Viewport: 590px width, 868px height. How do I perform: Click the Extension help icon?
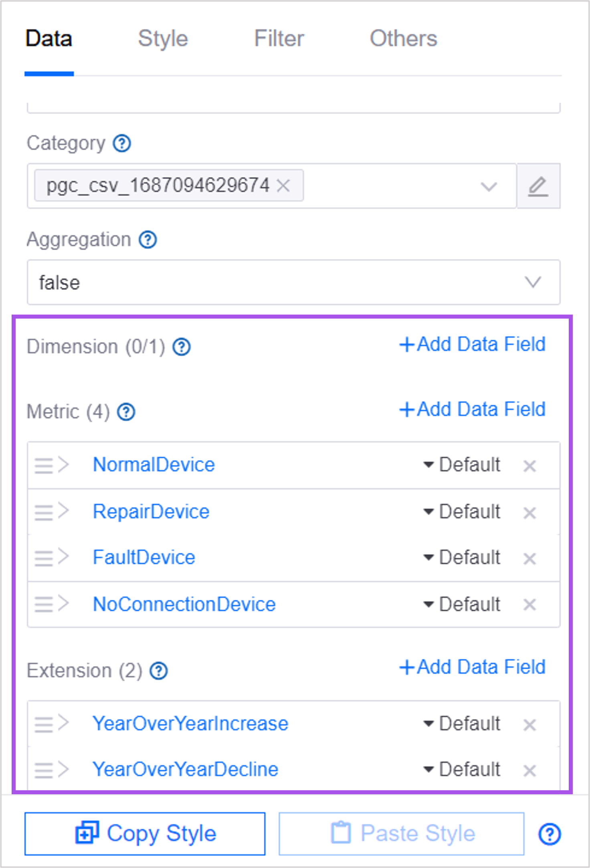tap(159, 671)
